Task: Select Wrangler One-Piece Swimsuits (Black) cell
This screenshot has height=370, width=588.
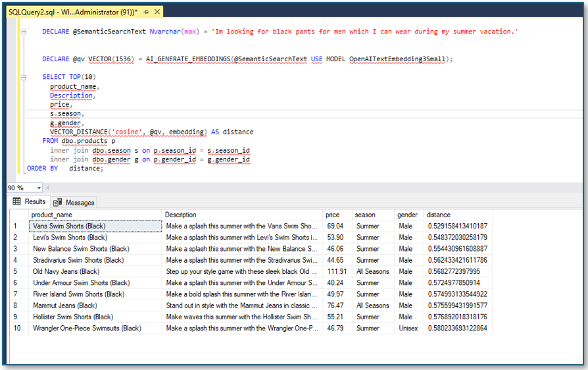Action: click(95, 328)
